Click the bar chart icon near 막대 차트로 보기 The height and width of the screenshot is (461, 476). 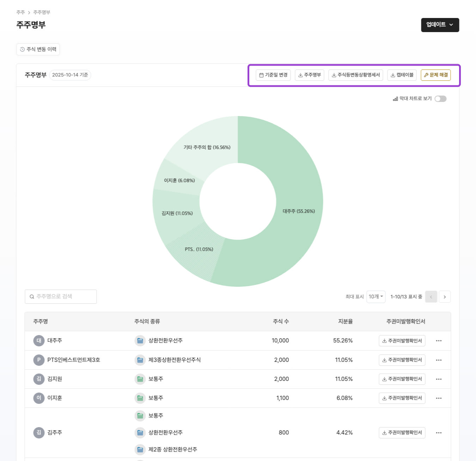click(x=396, y=99)
